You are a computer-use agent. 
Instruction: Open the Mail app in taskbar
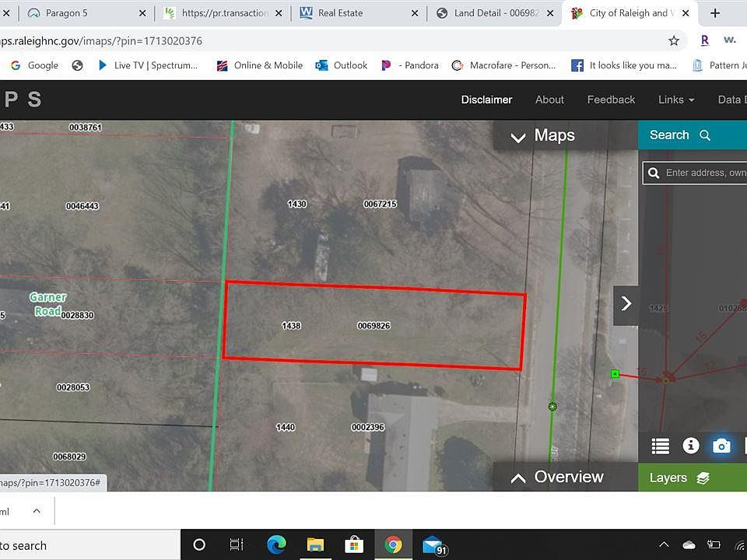point(433,544)
